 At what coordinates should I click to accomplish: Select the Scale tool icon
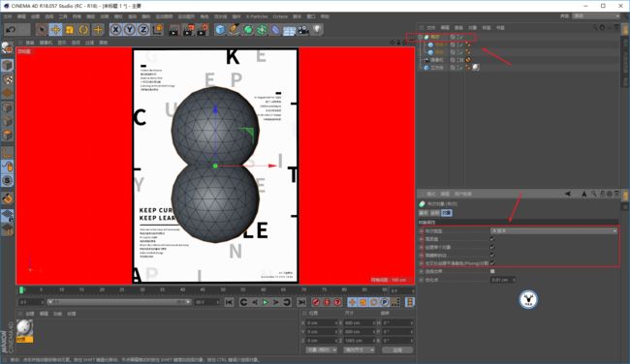tap(70, 30)
